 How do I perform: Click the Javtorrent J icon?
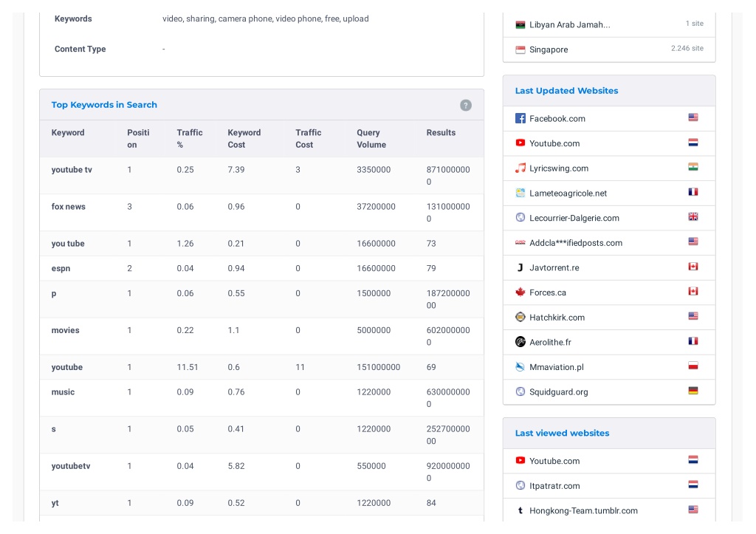pyautogui.click(x=520, y=267)
